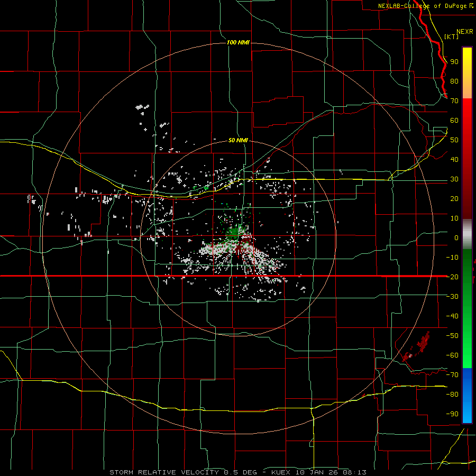Image resolution: width=476 pixels, height=476 pixels.
Task: Pick the blue segment of the color bar
Action: (x=467, y=395)
